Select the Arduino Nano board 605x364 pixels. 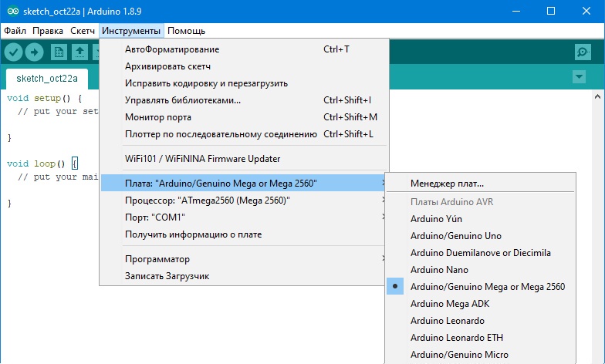click(x=480, y=270)
